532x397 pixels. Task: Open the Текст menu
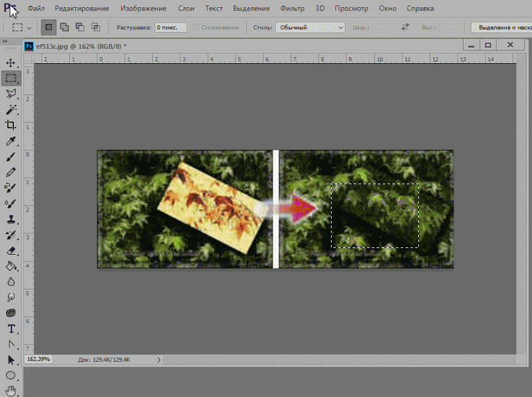pos(213,9)
